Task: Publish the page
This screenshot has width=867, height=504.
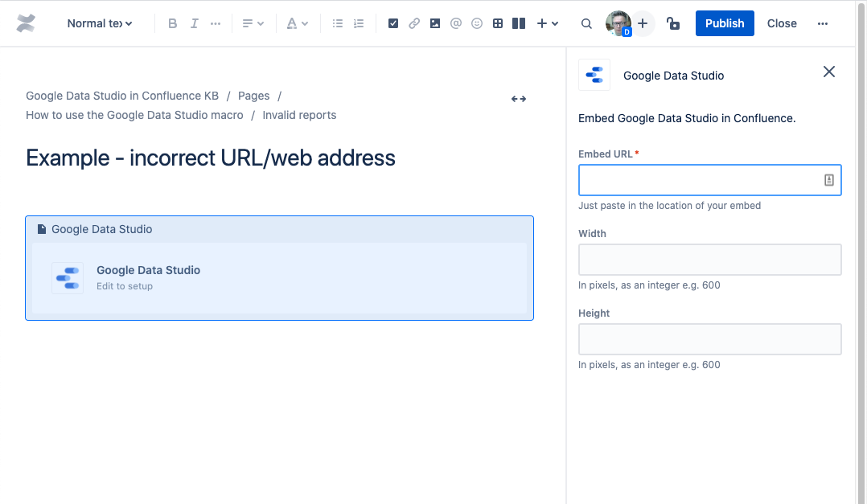Action: 725,23
